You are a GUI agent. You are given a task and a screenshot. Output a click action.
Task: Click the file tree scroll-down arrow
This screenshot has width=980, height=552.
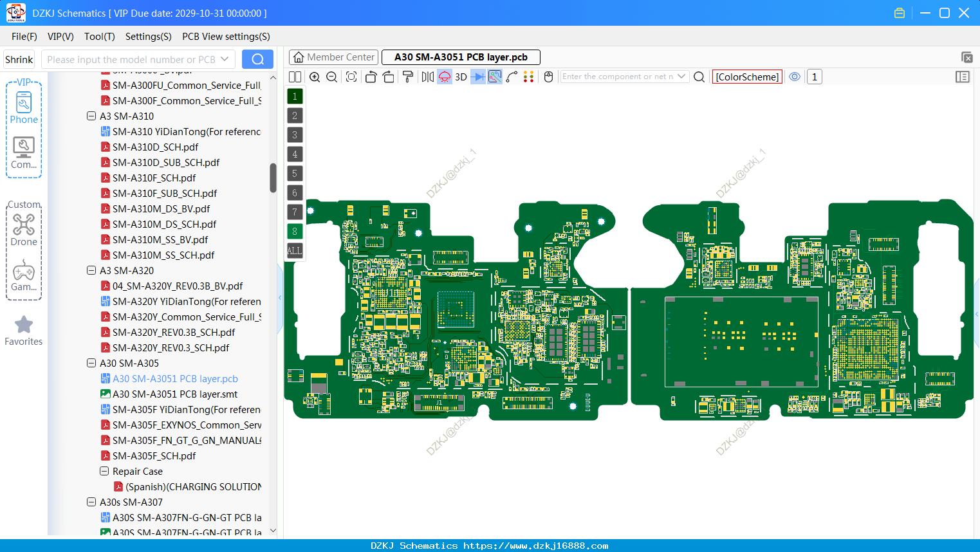pos(273,531)
